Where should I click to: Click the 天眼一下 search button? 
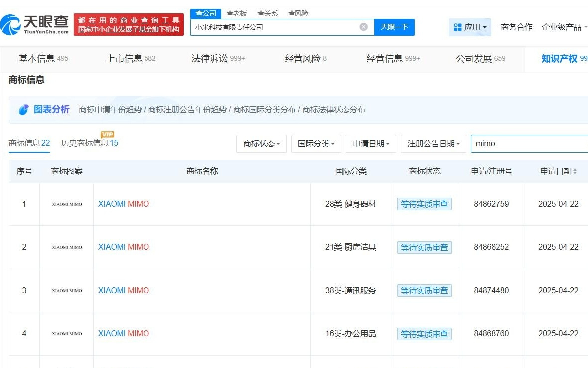[x=394, y=27]
